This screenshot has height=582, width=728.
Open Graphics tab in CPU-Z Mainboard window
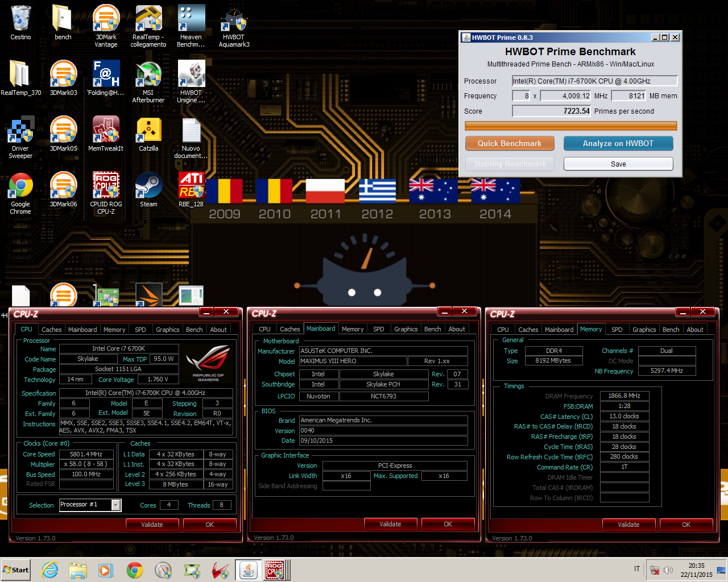pyautogui.click(x=406, y=329)
